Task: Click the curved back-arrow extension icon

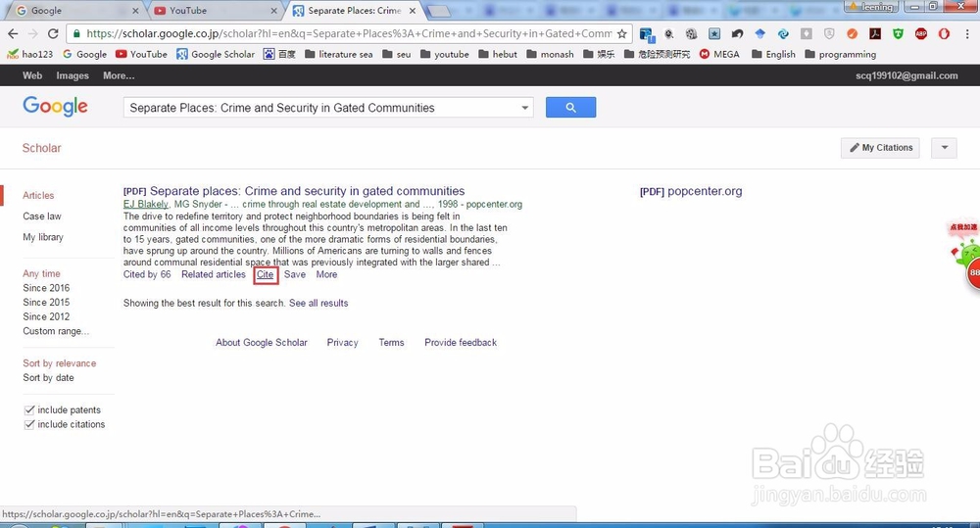Action: pos(738,33)
